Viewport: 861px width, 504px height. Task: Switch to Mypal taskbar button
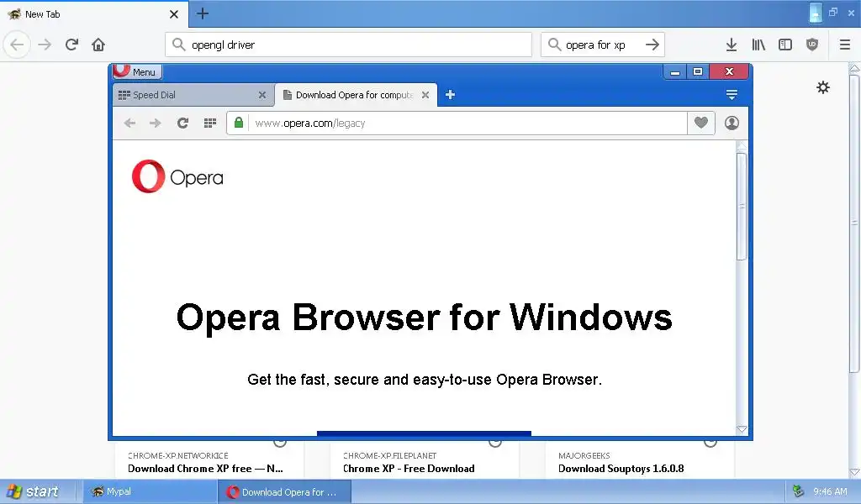(x=150, y=491)
